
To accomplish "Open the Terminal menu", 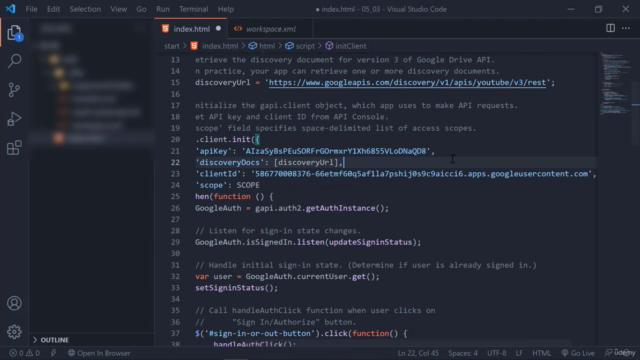I will click(x=193, y=9).
